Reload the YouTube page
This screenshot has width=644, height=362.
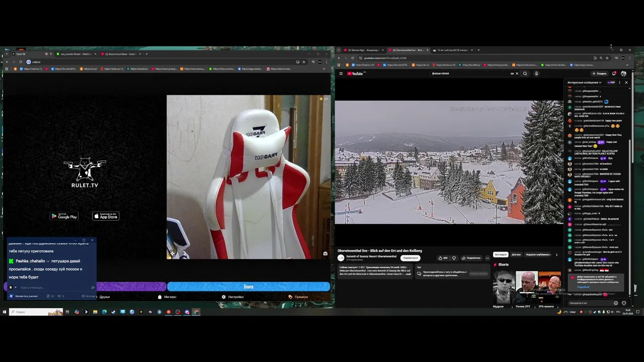click(352, 58)
